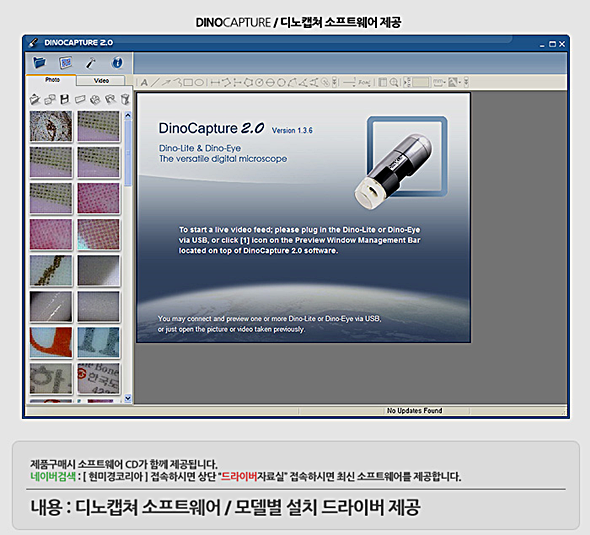The height and width of the screenshot is (535, 590).
Task: Click the blue screen preview window icon
Action: pos(65,62)
